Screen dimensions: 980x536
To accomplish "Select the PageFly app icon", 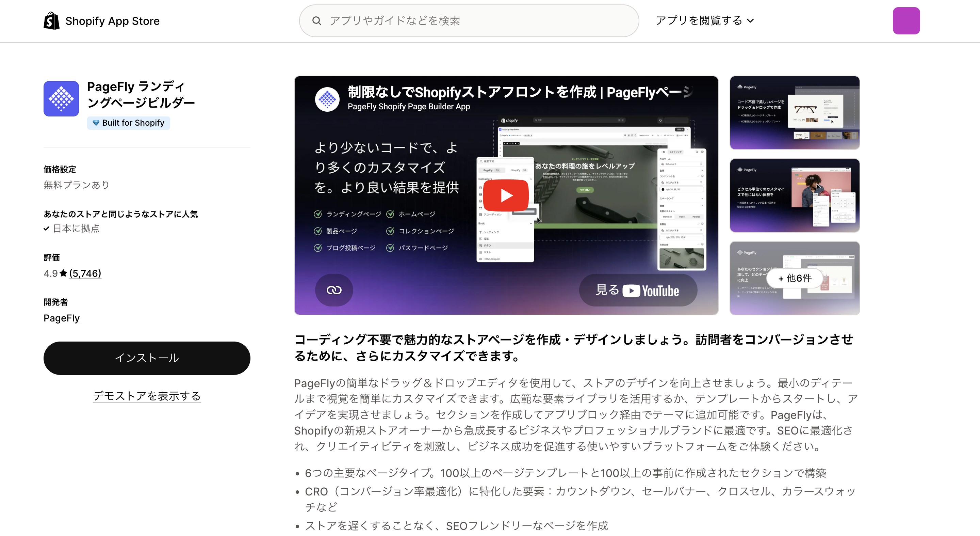I will (x=61, y=99).
